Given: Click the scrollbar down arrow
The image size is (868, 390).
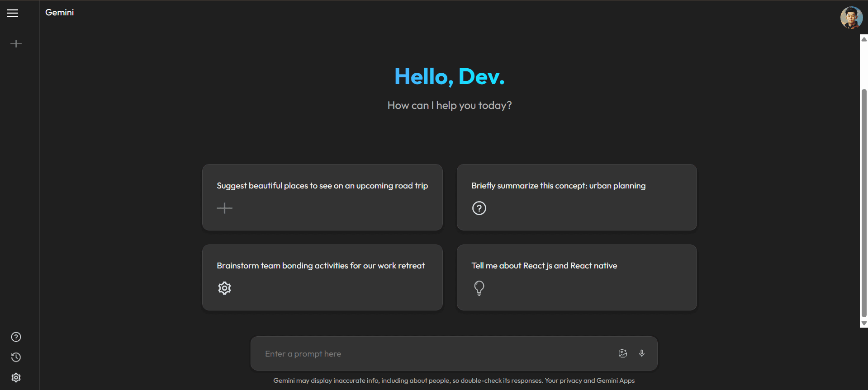Looking at the screenshot, I should (864, 323).
